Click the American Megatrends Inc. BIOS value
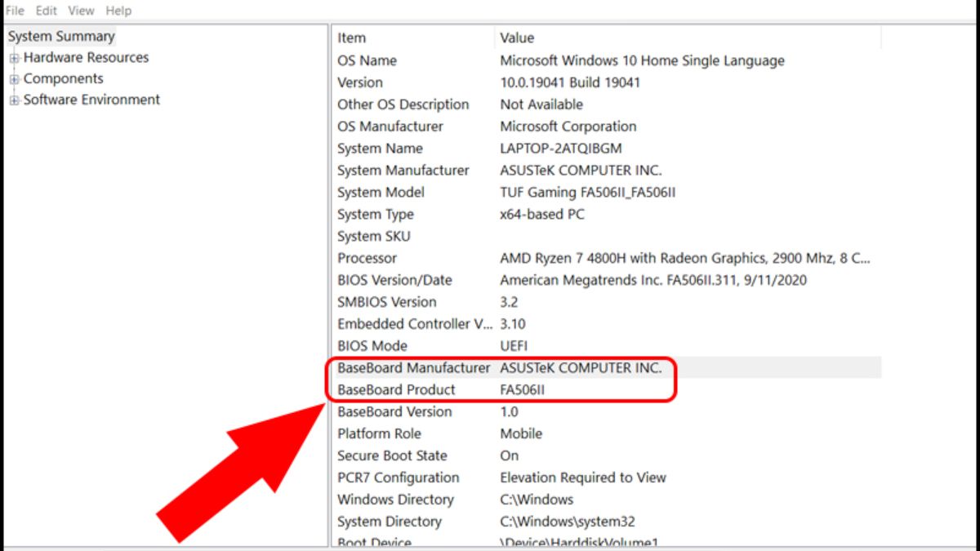Screen dimensions: 980x551 coord(653,280)
